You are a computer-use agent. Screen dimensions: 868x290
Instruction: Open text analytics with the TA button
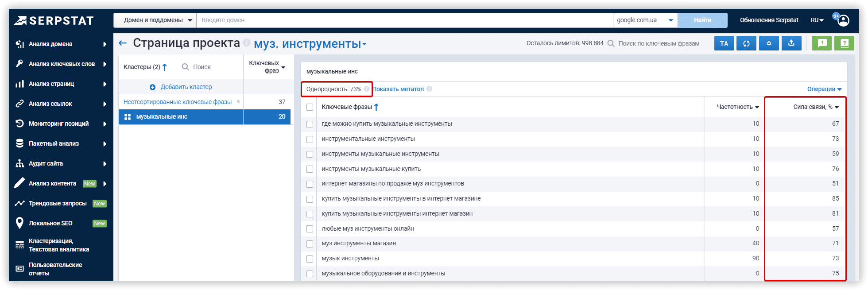724,43
